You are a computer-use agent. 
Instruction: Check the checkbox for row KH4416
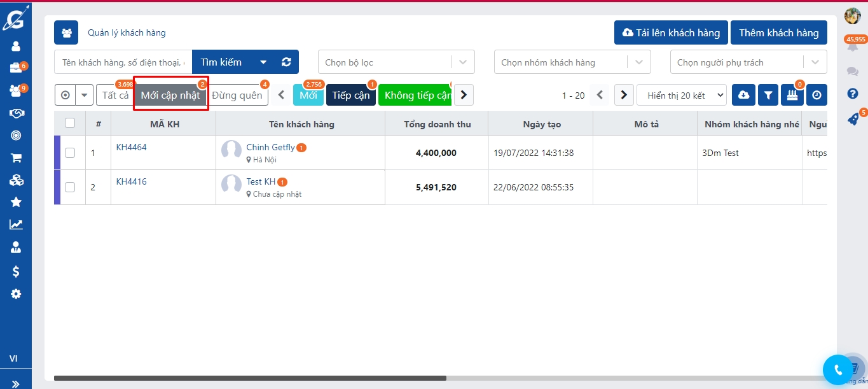pyautogui.click(x=70, y=187)
